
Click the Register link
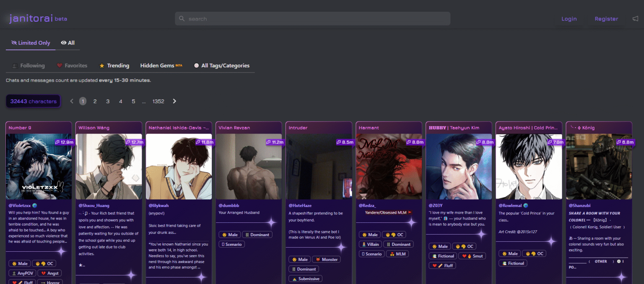(x=606, y=19)
